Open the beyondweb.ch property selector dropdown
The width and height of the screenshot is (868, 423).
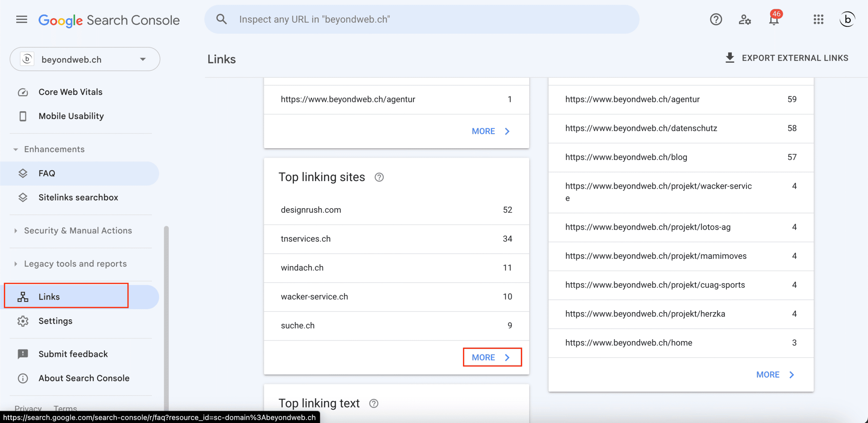pyautogui.click(x=85, y=59)
